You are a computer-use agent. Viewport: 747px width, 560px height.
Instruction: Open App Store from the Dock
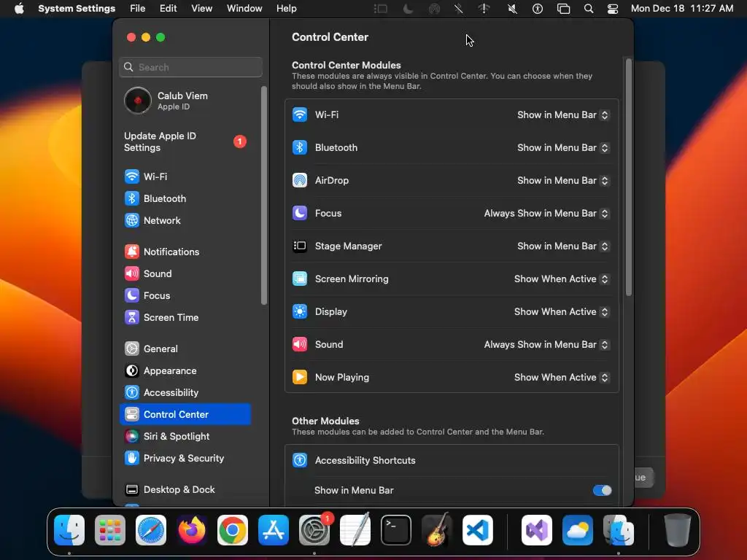click(274, 530)
